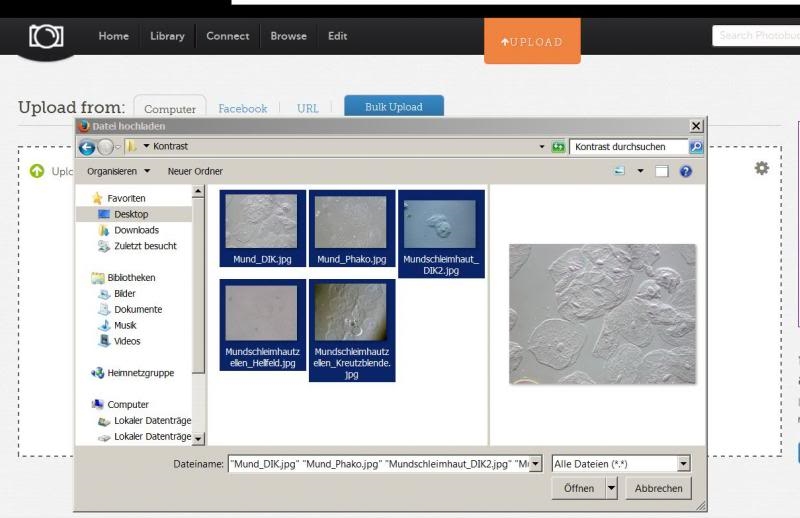
Task: Click the refresh icon beside address bar
Action: click(x=558, y=147)
